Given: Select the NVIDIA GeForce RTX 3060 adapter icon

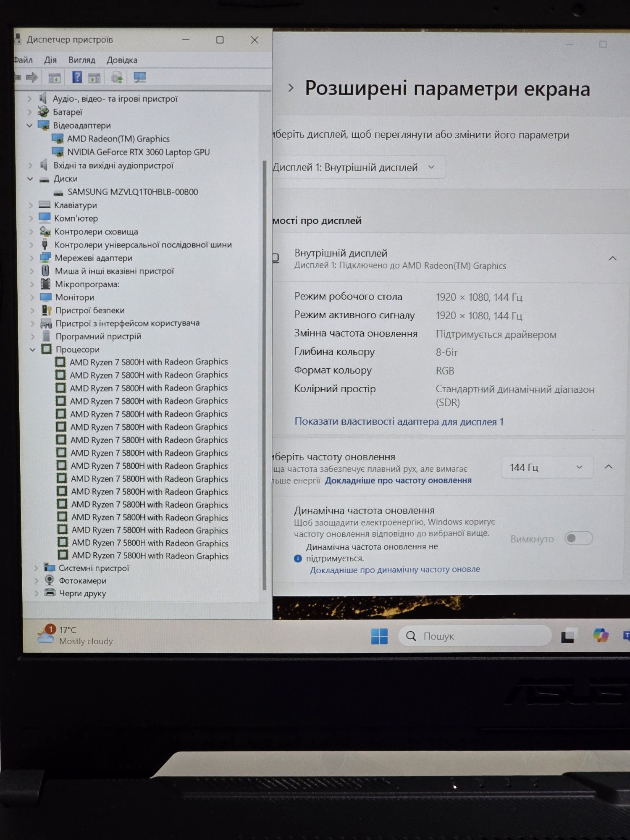Looking at the screenshot, I should (57, 152).
